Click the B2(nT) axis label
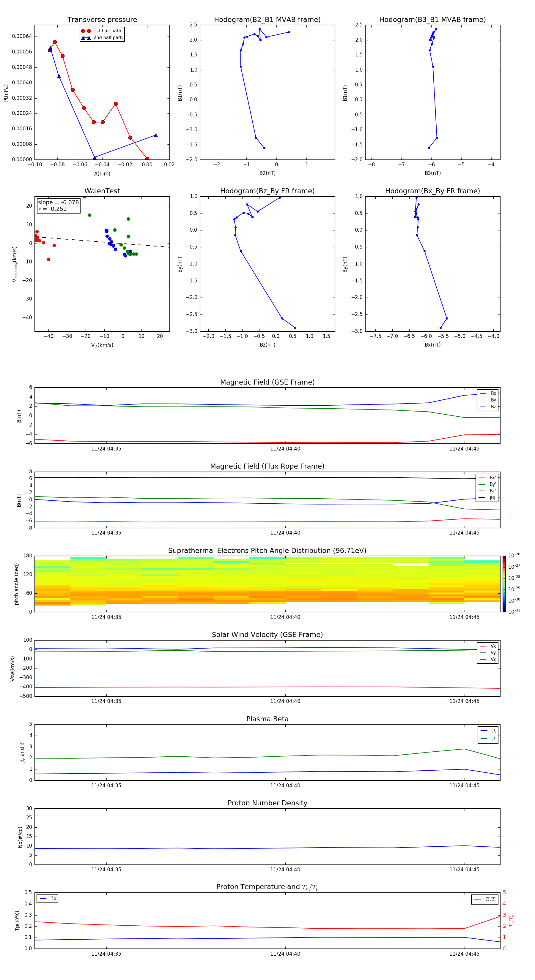The height and width of the screenshot is (980, 535). tap(267, 173)
